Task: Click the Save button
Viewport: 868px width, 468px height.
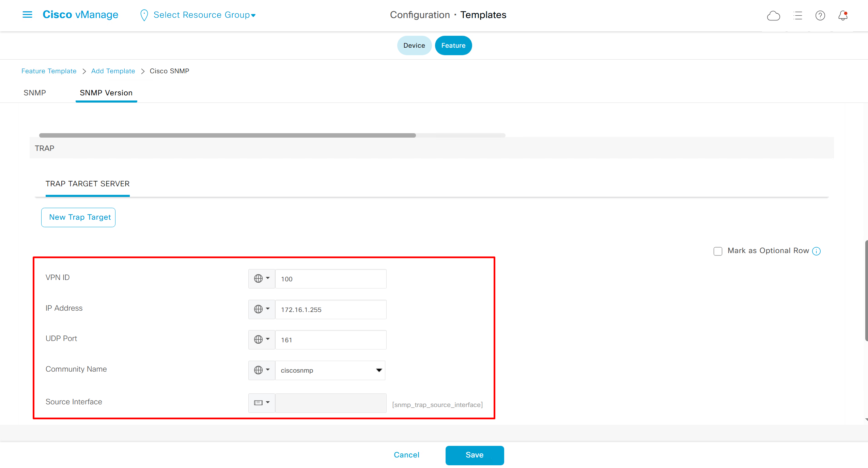Action: [474, 455]
